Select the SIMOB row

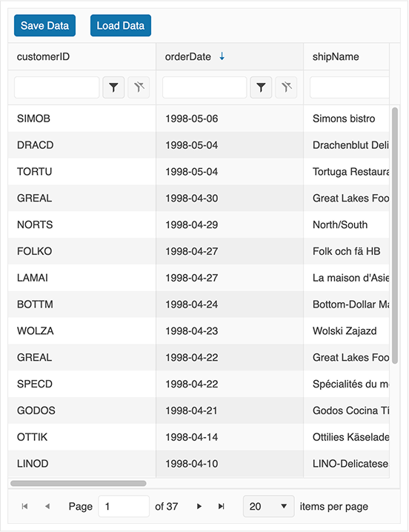pos(199,119)
